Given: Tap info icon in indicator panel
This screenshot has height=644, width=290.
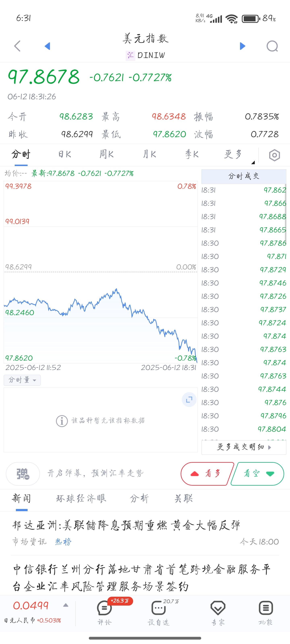Looking at the screenshot, I should (62, 421).
